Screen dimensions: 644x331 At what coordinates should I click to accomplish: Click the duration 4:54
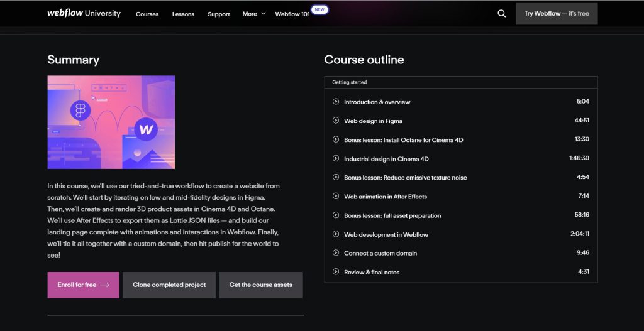(x=583, y=176)
